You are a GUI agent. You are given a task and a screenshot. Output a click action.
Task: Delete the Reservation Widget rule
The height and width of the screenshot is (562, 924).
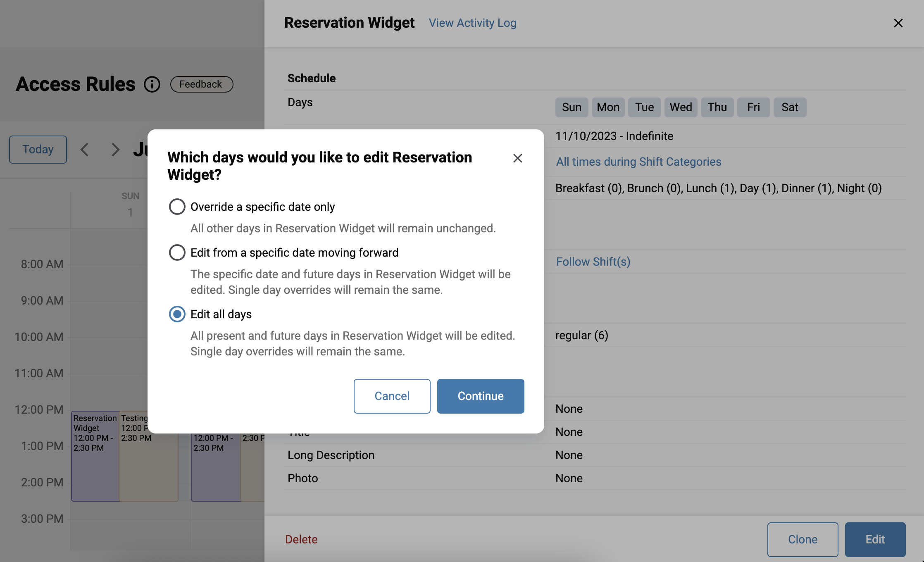click(301, 539)
